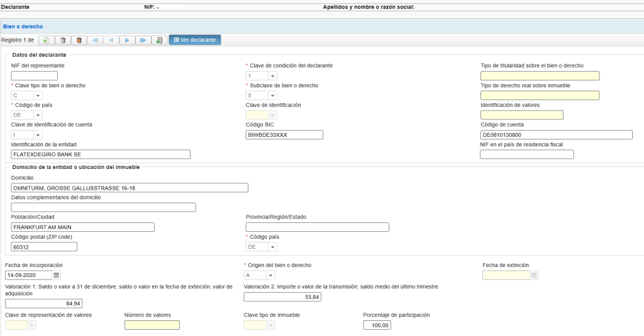Open the Fecha de incorporación calendar picker

[x=57, y=275]
